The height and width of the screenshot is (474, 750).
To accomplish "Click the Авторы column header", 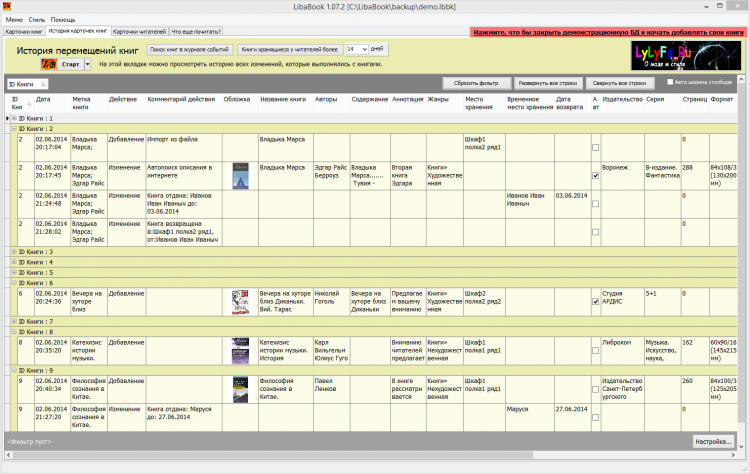I will click(331, 103).
